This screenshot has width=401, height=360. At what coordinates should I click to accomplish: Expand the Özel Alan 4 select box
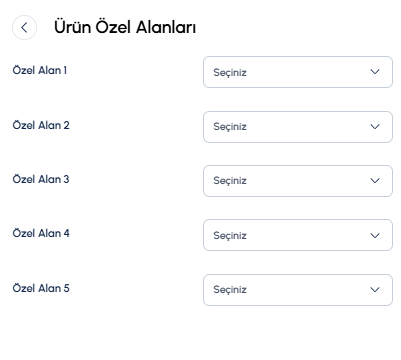pyautogui.click(x=298, y=235)
